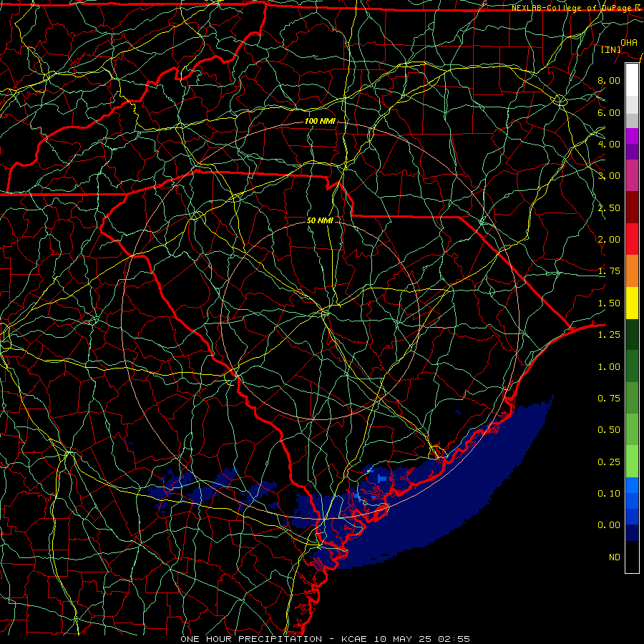Click the 0.00 legend value
Screen dimensions: 644x644
[x=609, y=525]
